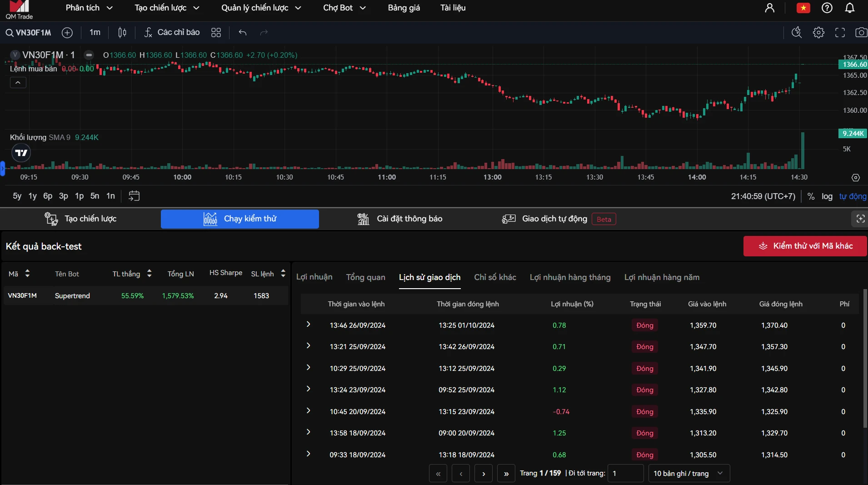Viewport: 868px width, 485px height.
Task: Open the 'Quản lý chiến lược' menu
Action: pos(261,8)
